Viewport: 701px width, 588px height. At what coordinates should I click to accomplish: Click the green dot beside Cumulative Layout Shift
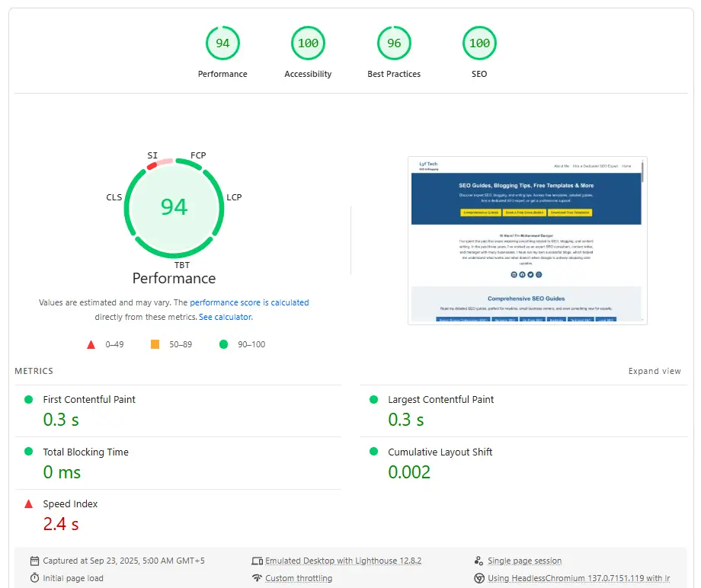[x=373, y=452]
